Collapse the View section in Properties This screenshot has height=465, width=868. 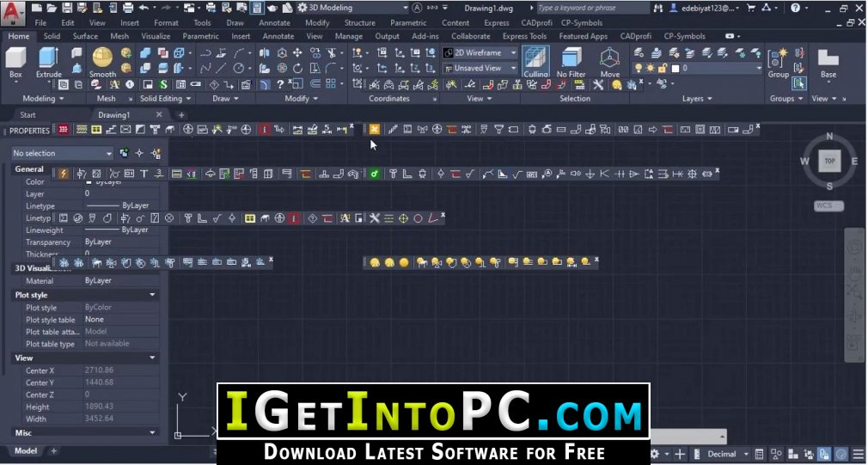[x=152, y=358]
